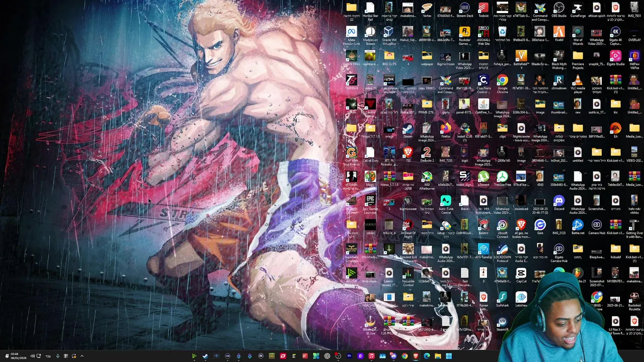Launch r2modman from the desktop
Viewport: 644px width, 362px height.
point(558,82)
